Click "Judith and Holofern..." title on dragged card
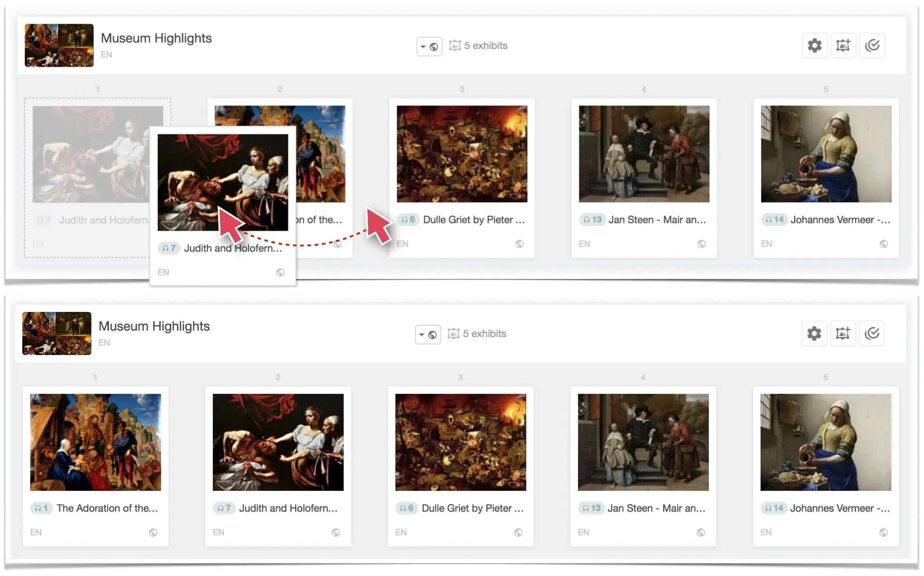The width and height of the screenshot is (924, 576). [233, 248]
